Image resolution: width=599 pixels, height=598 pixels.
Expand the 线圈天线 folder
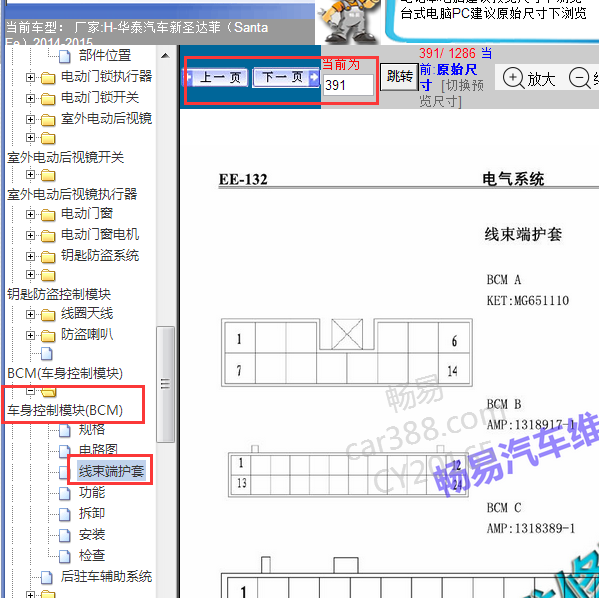pos(30,314)
